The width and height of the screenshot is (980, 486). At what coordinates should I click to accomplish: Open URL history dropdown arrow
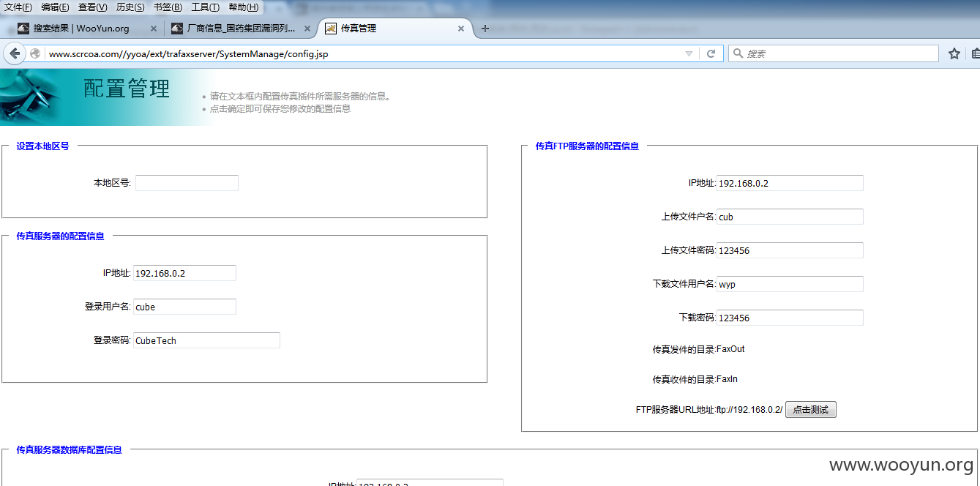pyautogui.click(x=688, y=53)
